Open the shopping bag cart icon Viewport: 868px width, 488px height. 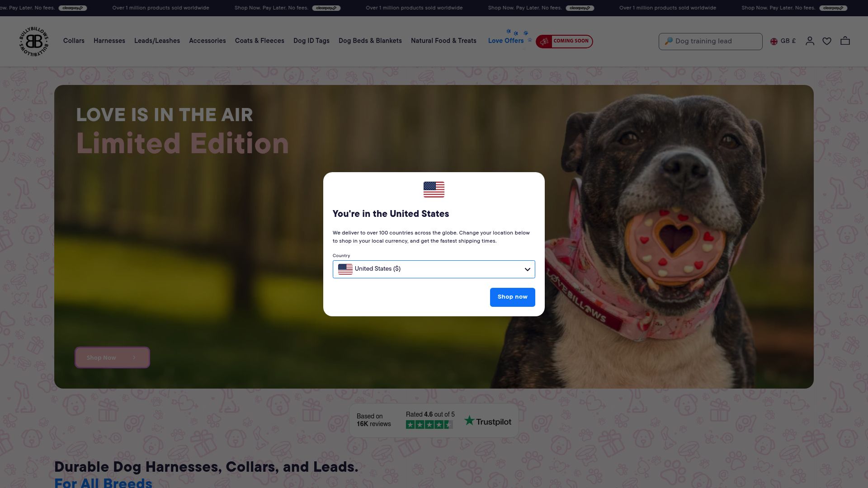pos(845,41)
